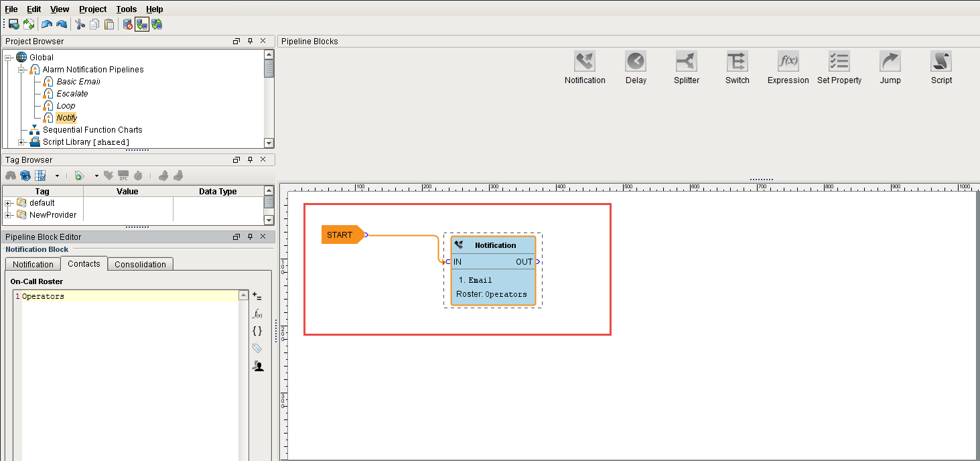Select the Notification block icon
The width and height of the screenshot is (980, 461).
[584, 60]
